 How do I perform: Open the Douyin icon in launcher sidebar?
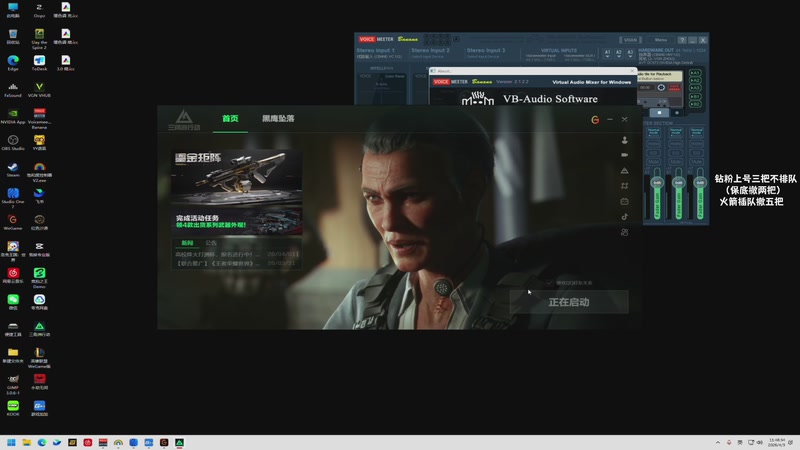(x=624, y=216)
